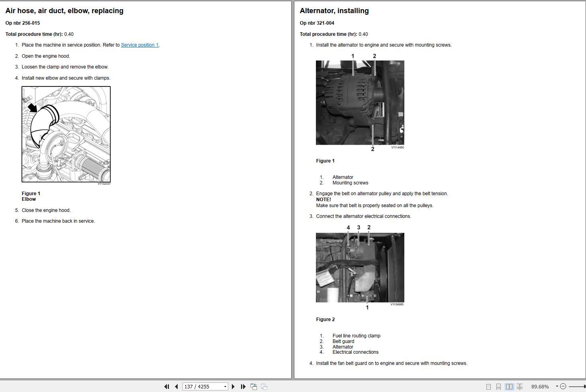Jump to the last page of the manual

click(x=243, y=386)
